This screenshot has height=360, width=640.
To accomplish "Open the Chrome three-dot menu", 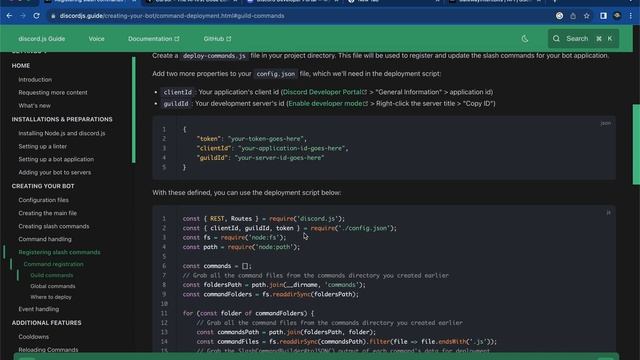I will coord(631,16).
